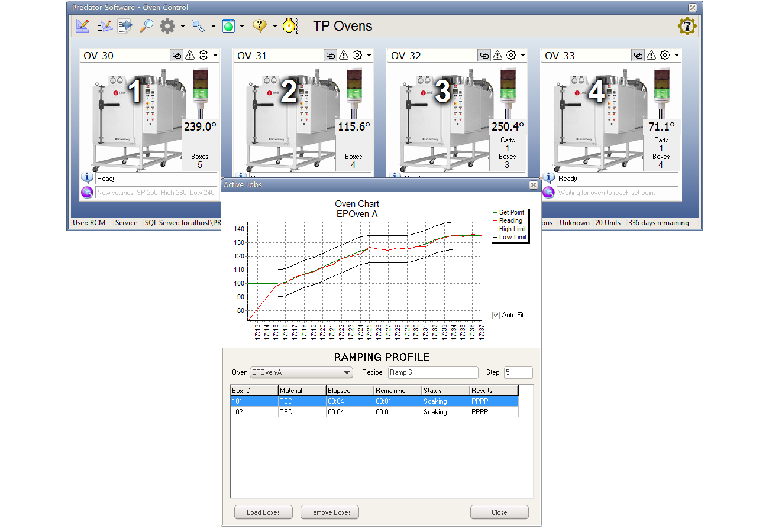Open the reports export icon in the toolbar

(x=125, y=26)
